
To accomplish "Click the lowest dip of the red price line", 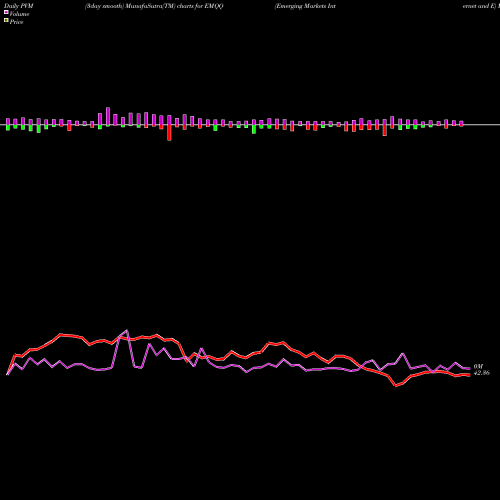I will [x=396, y=386].
